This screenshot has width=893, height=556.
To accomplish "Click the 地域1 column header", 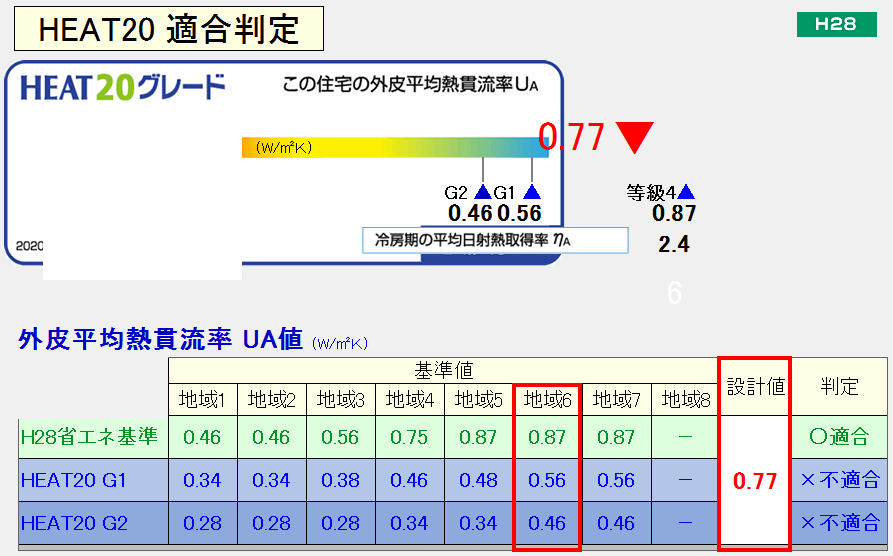I will coord(203,400).
